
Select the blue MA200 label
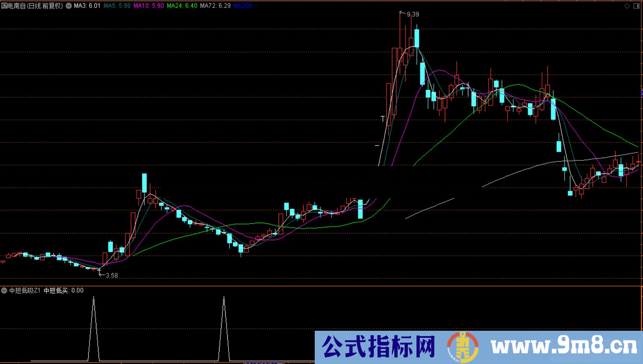click(x=245, y=6)
